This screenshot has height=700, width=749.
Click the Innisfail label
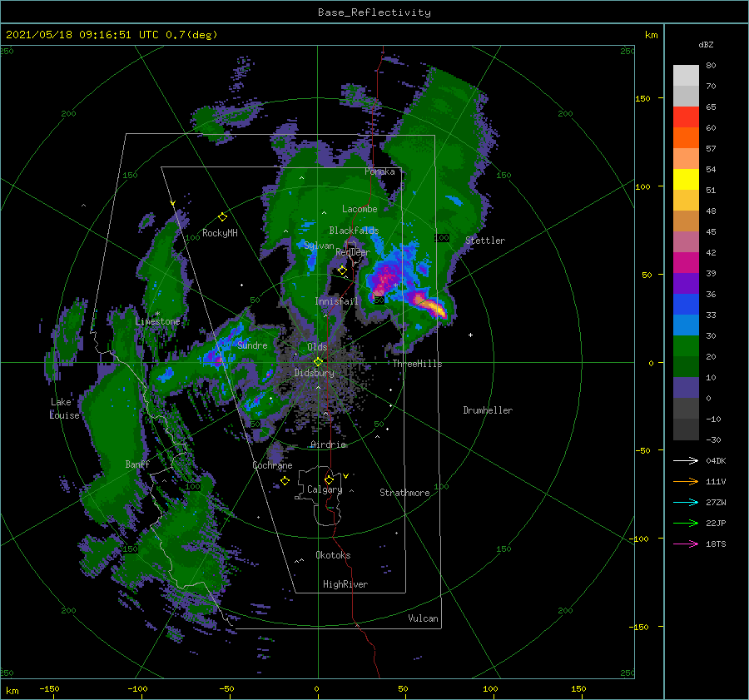336,301
